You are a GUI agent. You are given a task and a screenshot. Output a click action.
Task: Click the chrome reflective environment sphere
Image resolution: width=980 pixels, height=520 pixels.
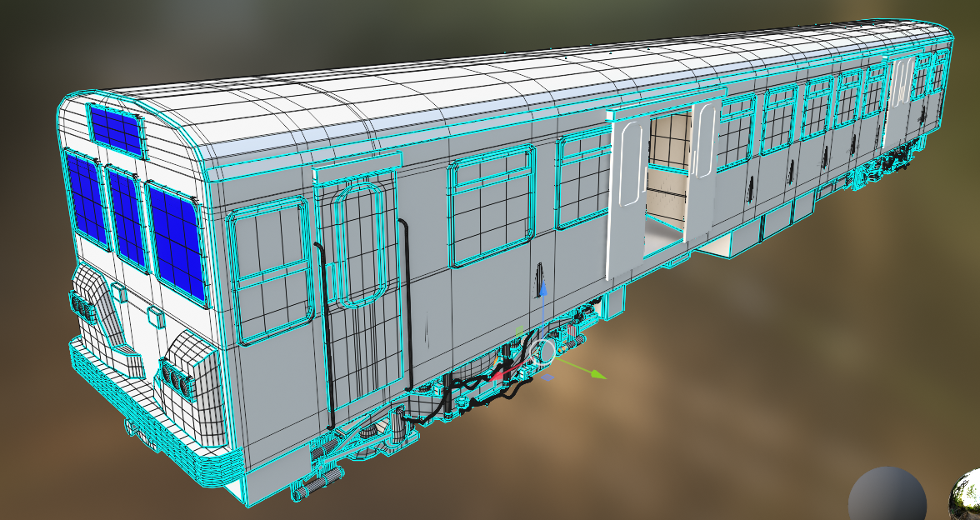pyautogui.click(x=967, y=496)
